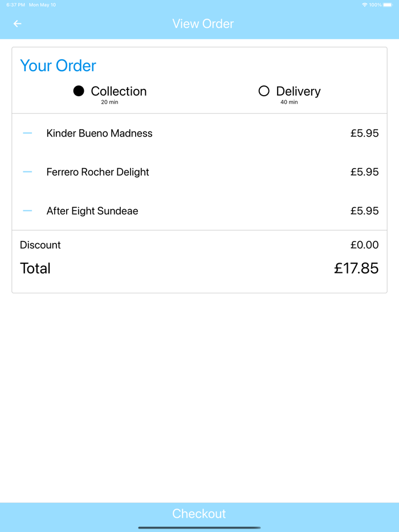Tap the View Order title
399x532 pixels.
203,24
